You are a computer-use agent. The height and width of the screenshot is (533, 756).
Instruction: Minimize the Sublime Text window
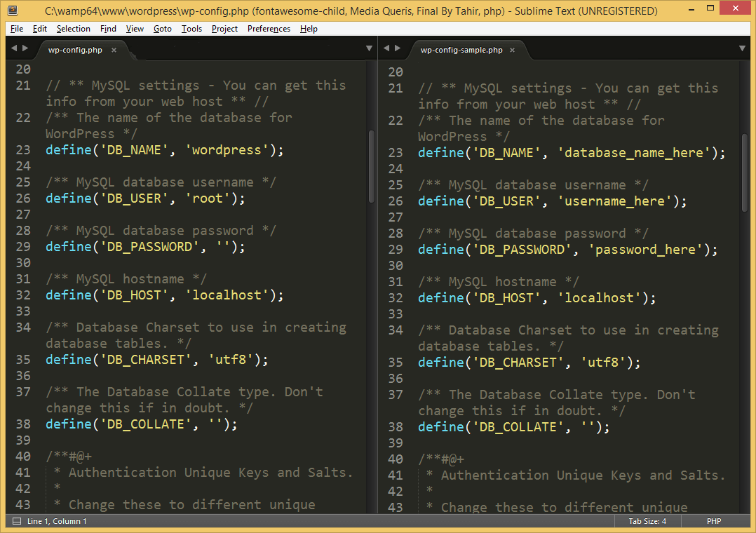tap(691, 8)
